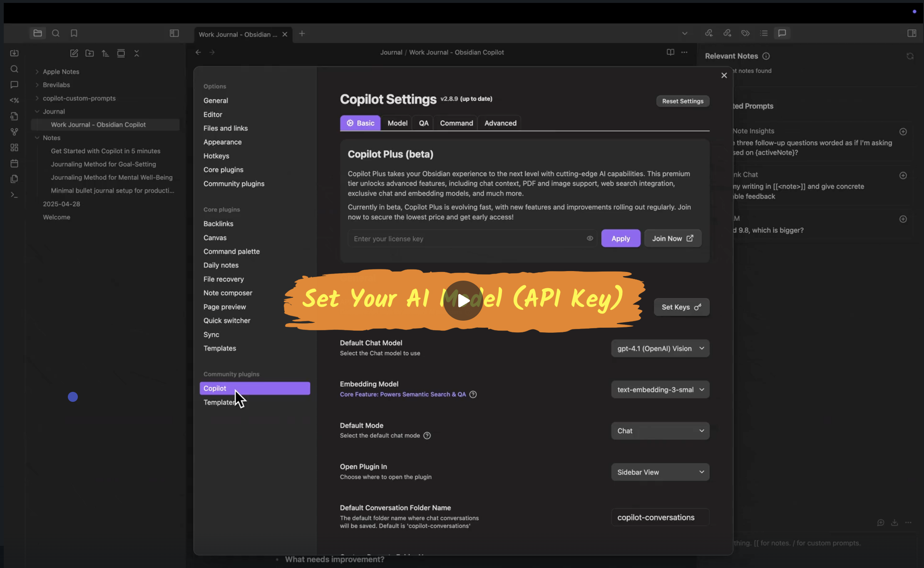This screenshot has width=924, height=568.
Task: Toggle license key visibility with the eye icon
Action: pyautogui.click(x=590, y=239)
